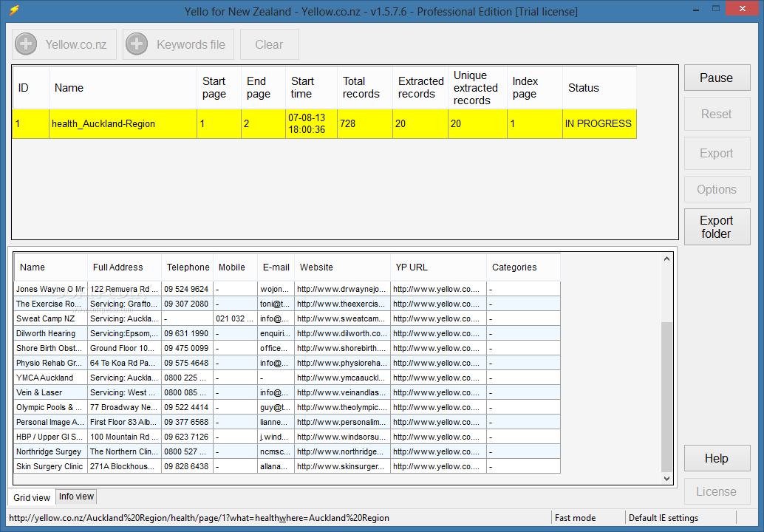Image resolution: width=764 pixels, height=532 pixels.
Task: Open the Export folder
Action: 716,227
